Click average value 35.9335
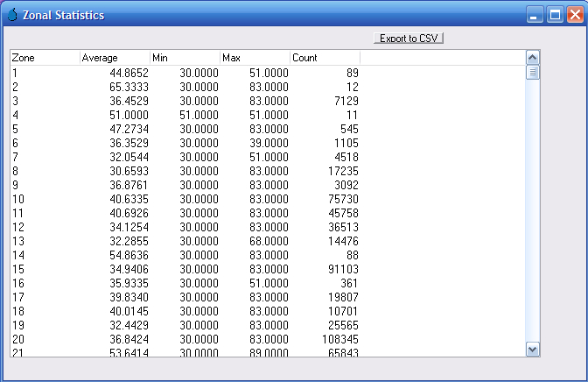The width and height of the screenshot is (588, 382). 129,283
